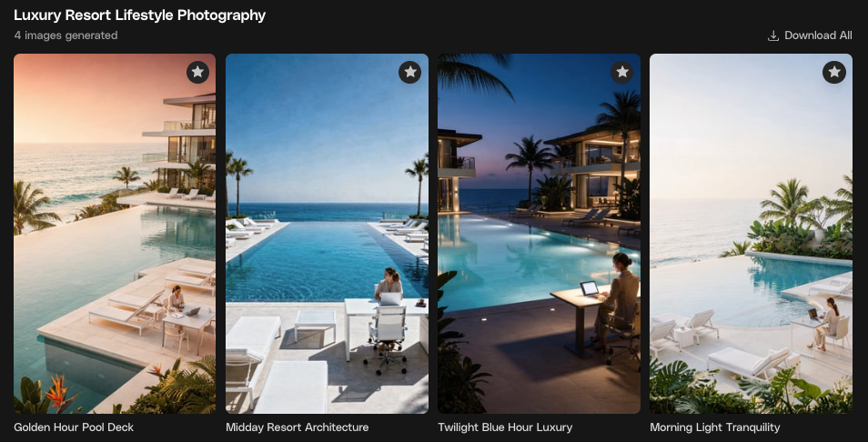Select the Midday Resort Architecture caption

tap(298, 427)
